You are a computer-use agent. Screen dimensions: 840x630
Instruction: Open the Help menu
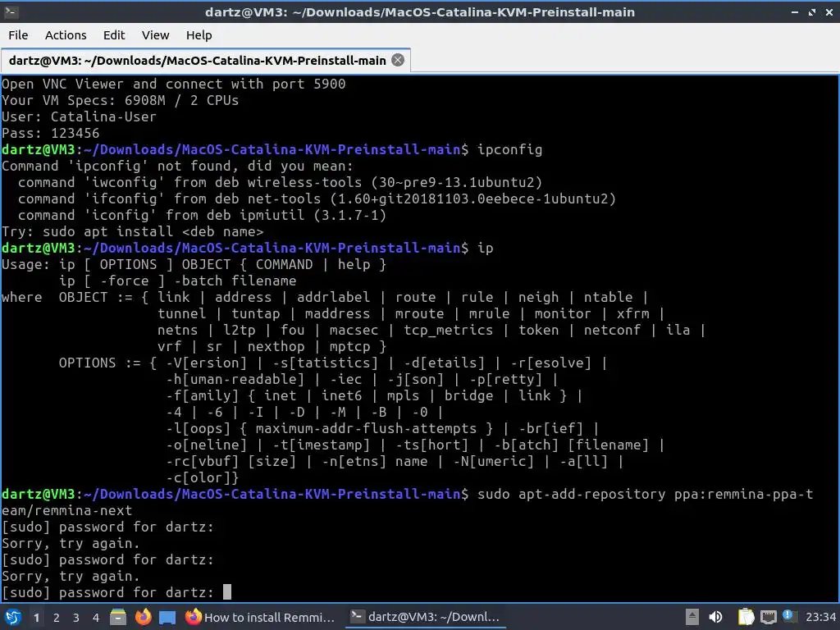pyautogui.click(x=199, y=35)
